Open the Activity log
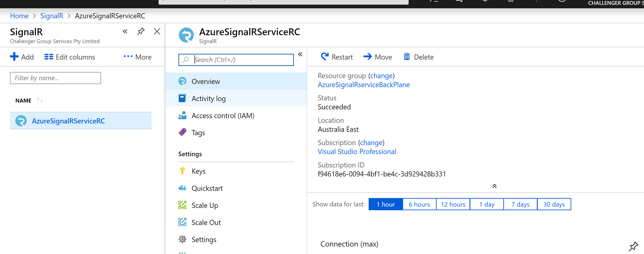This screenshot has width=644, height=254. click(x=236, y=98)
